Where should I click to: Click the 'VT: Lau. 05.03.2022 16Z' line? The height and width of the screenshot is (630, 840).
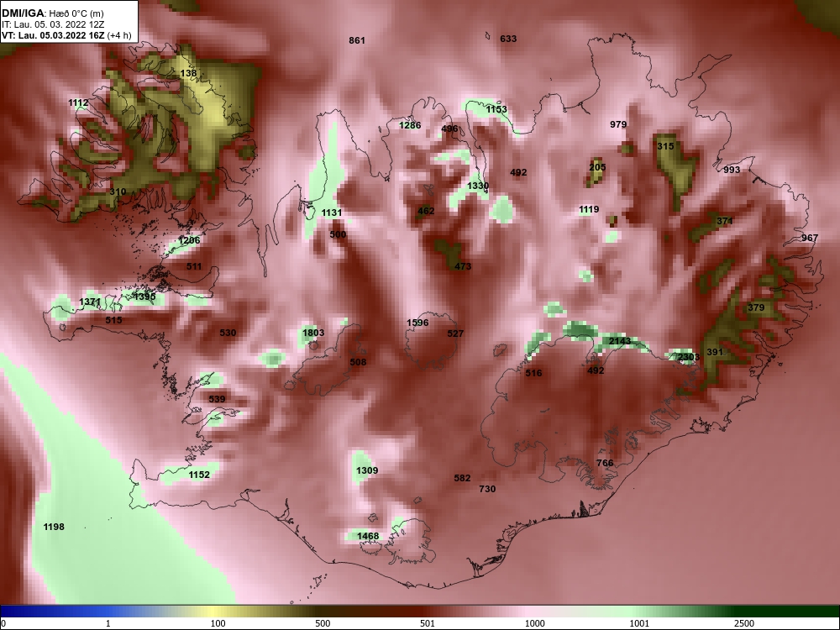tap(54, 35)
